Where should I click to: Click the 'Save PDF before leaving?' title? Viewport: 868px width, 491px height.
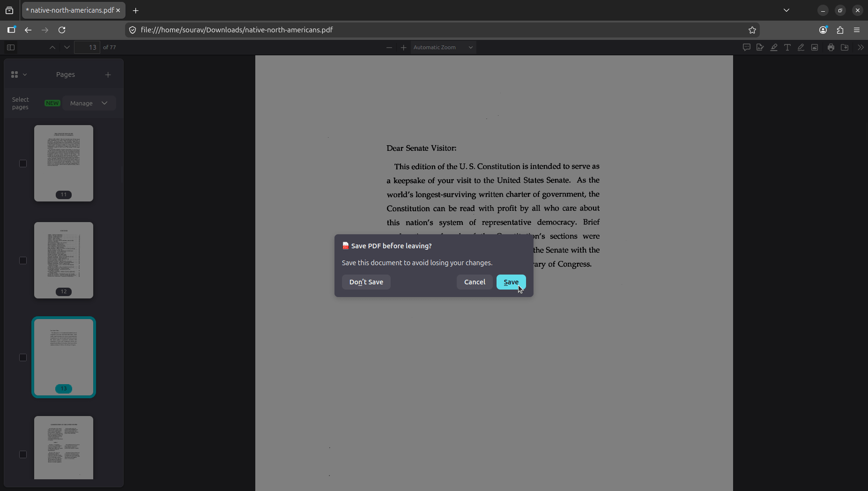click(392, 246)
